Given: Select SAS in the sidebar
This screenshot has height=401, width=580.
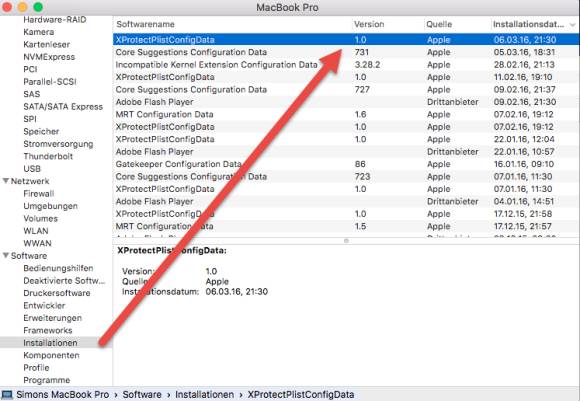Looking at the screenshot, I should 31,94.
